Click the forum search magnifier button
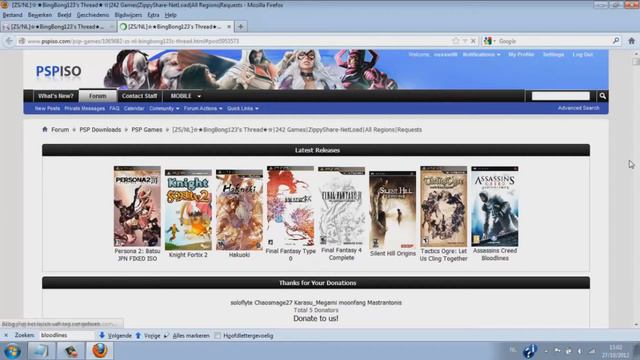 602,96
